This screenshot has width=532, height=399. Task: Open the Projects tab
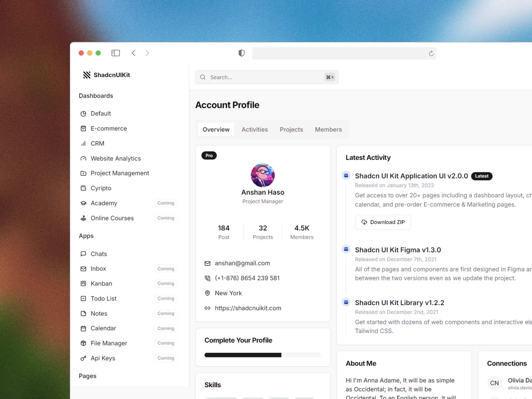(x=291, y=129)
